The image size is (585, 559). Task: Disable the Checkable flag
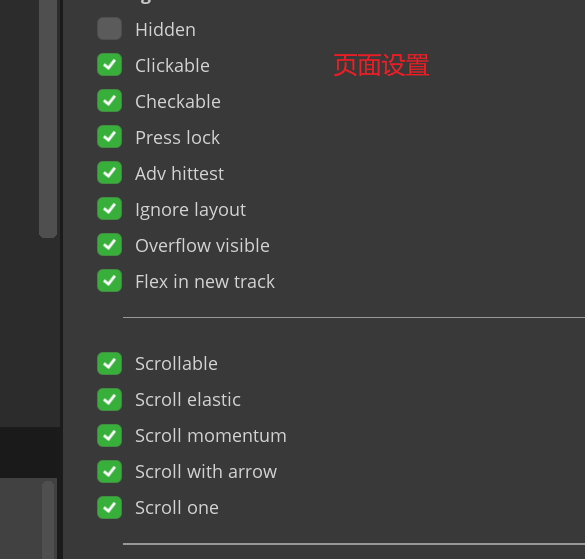coord(109,101)
